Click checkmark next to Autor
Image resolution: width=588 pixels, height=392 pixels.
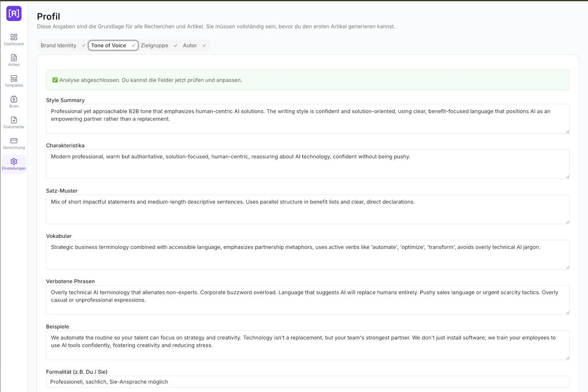204,46
